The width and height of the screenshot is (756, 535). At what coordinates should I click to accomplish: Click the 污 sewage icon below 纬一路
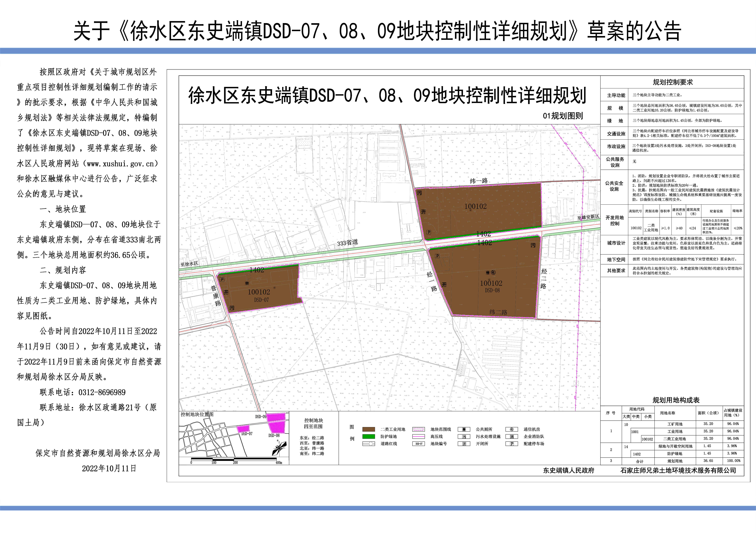click(419, 193)
